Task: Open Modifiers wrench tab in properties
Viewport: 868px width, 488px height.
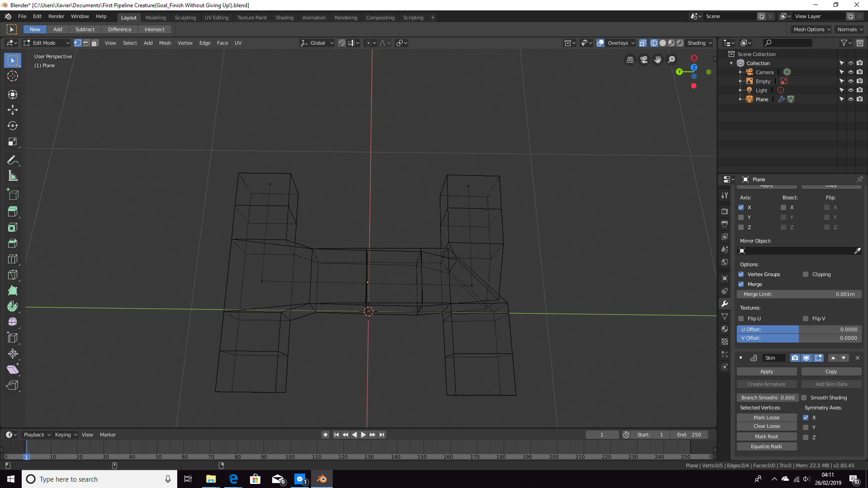Action: [x=725, y=304]
